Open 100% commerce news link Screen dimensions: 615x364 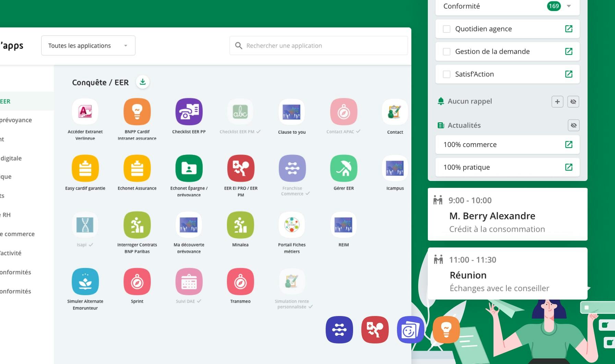569,145
